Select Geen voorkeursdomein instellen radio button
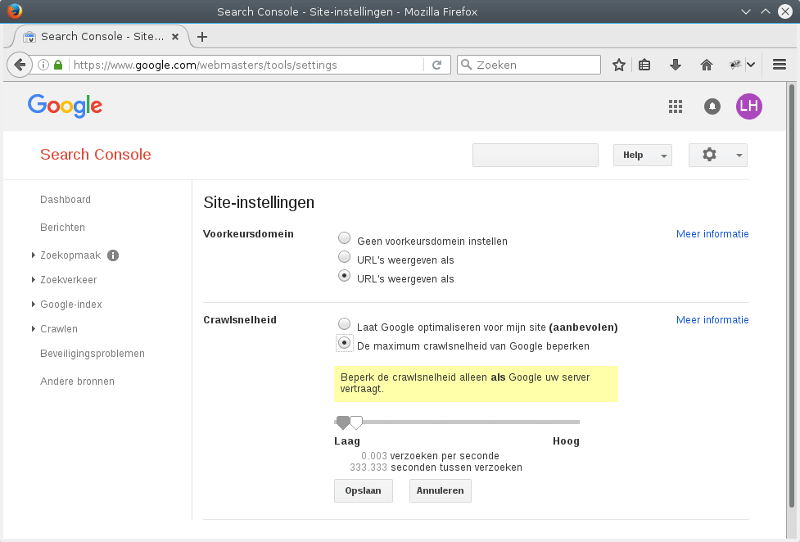This screenshot has height=542, width=800. (344, 238)
